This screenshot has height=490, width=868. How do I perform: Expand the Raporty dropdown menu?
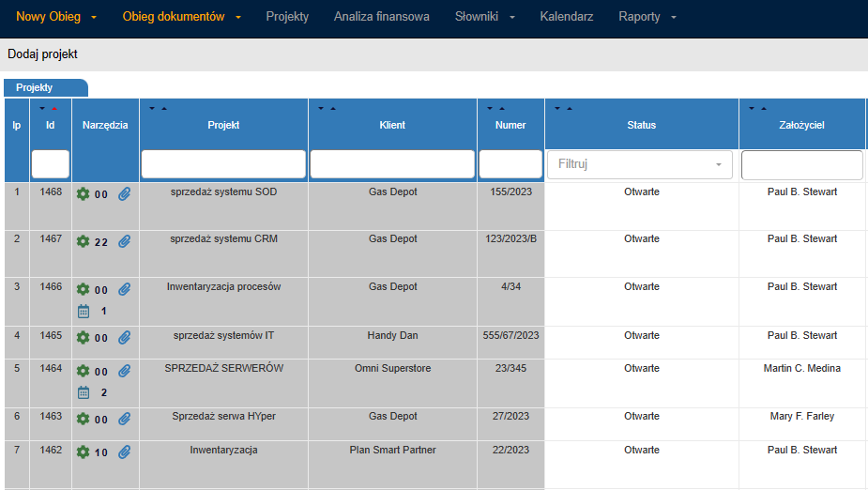[647, 17]
